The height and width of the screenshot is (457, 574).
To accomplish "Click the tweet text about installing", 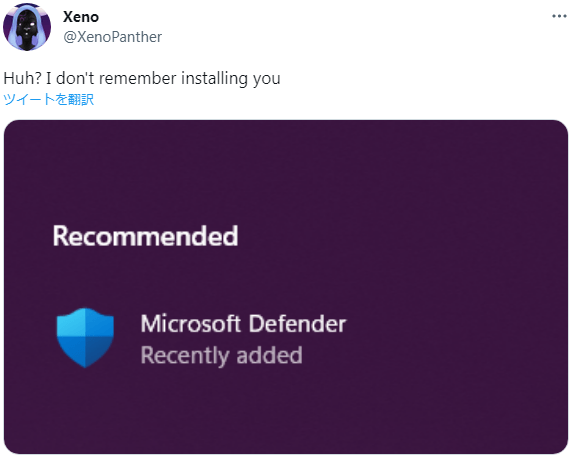I will click(142, 78).
